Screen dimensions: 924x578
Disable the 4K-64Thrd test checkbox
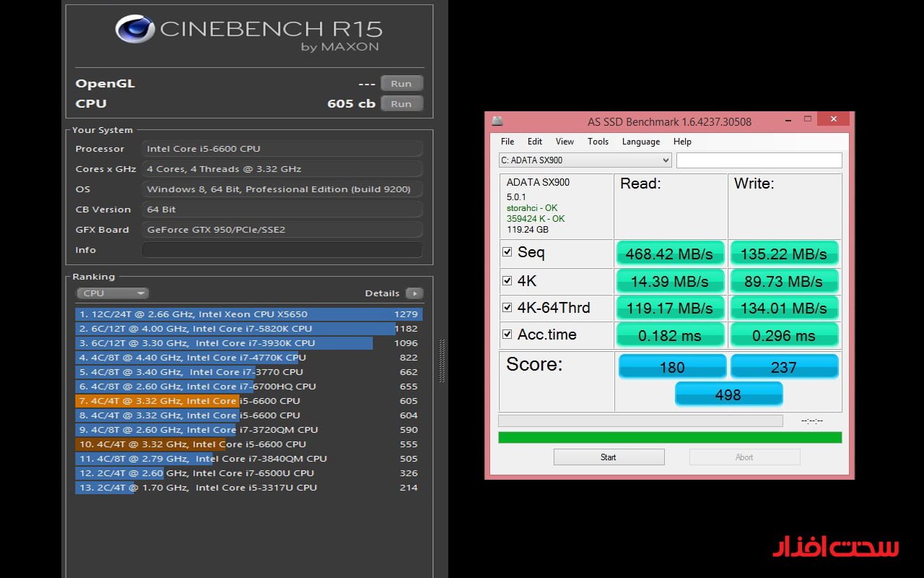pyautogui.click(x=507, y=308)
